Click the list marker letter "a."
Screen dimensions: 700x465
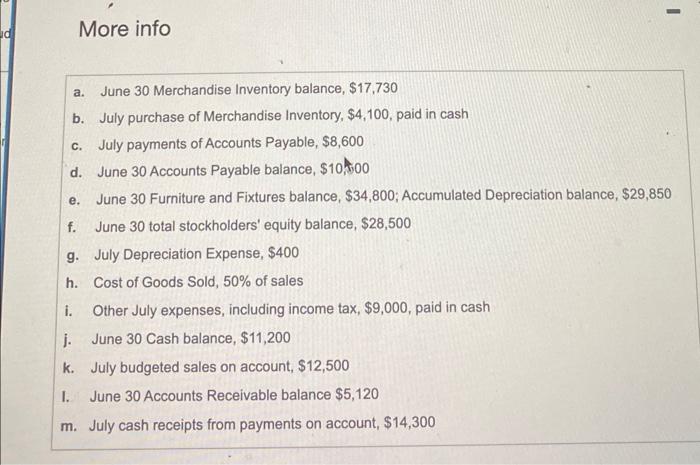pyautogui.click(x=78, y=89)
